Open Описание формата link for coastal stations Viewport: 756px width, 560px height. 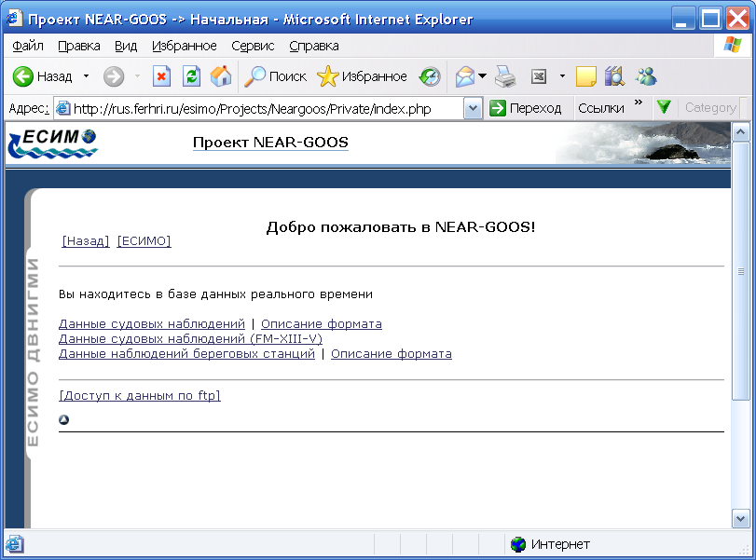[x=392, y=354]
